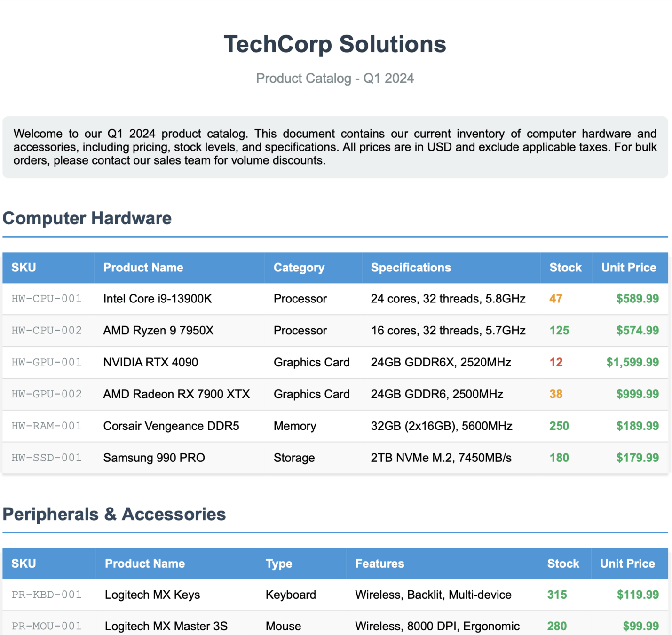
Task: Click the $119.99 price
Action: pos(637,595)
